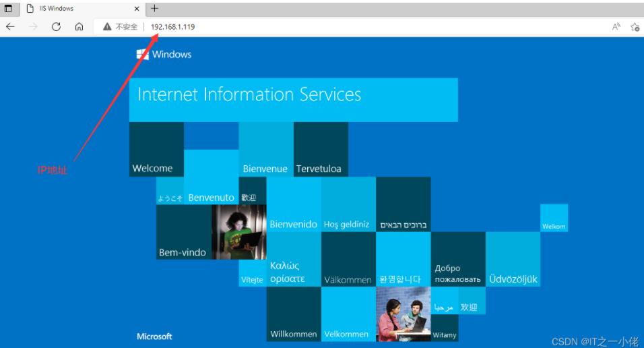Click the Microsoft logo at page bottom
644x348 pixels.
154,337
